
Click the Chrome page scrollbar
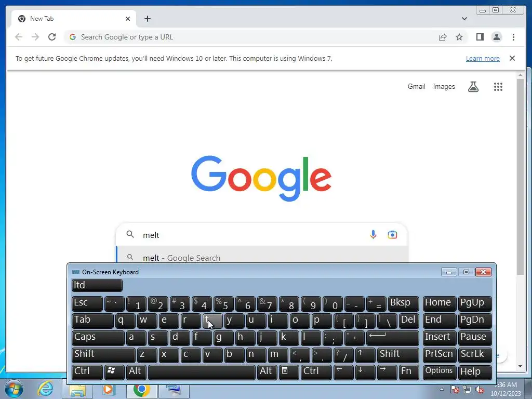pyautogui.click(x=520, y=177)
